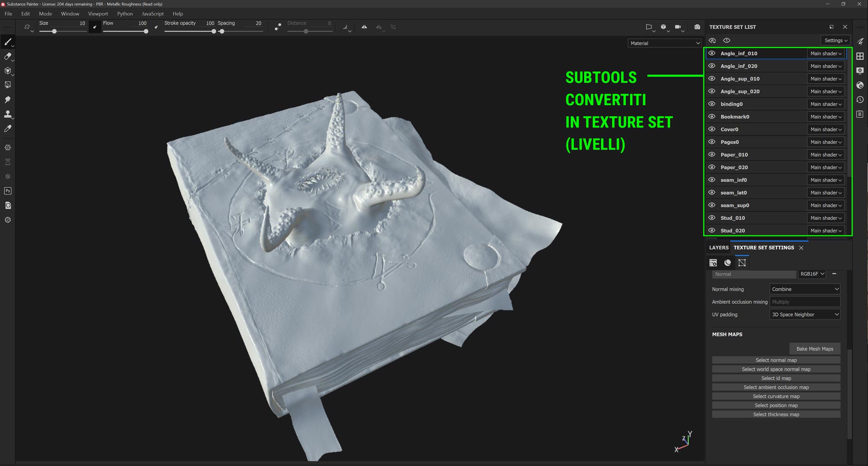The image size is (868, 466).
Task: Select the TEXTURE SET SETTINGS tab
Action: point(764,248)
